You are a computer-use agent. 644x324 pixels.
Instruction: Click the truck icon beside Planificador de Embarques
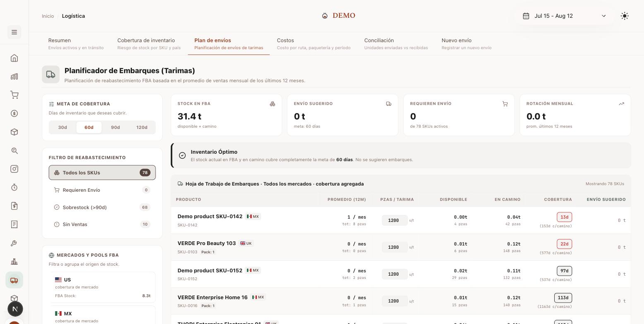(x=50, y=74)
